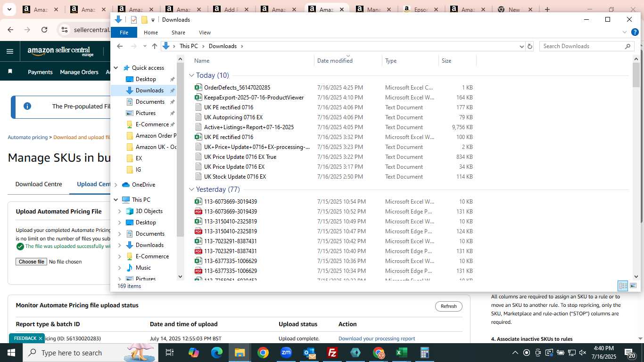
Task: Open the browser's new tab button
Action: point(547,9)
